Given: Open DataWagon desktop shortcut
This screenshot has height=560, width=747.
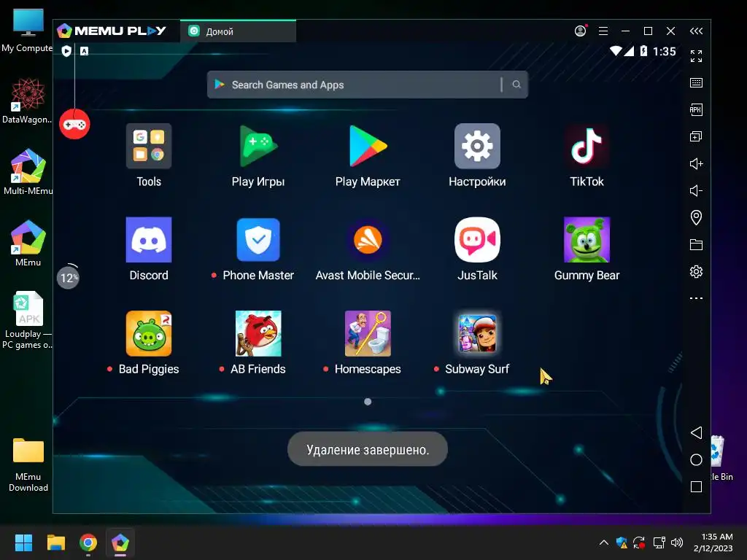Looking at the screenshot, I should pyautogui.click(x=28, y=101).
